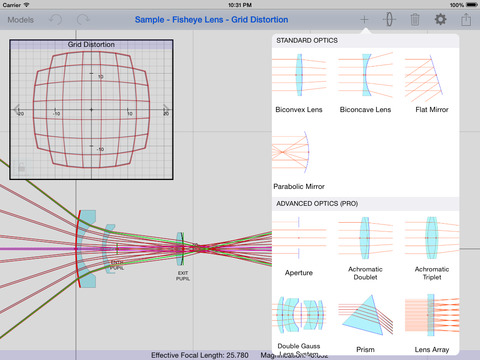480x360 pixels.
Task: Add a Biconvex Lens
Action: 299,83
